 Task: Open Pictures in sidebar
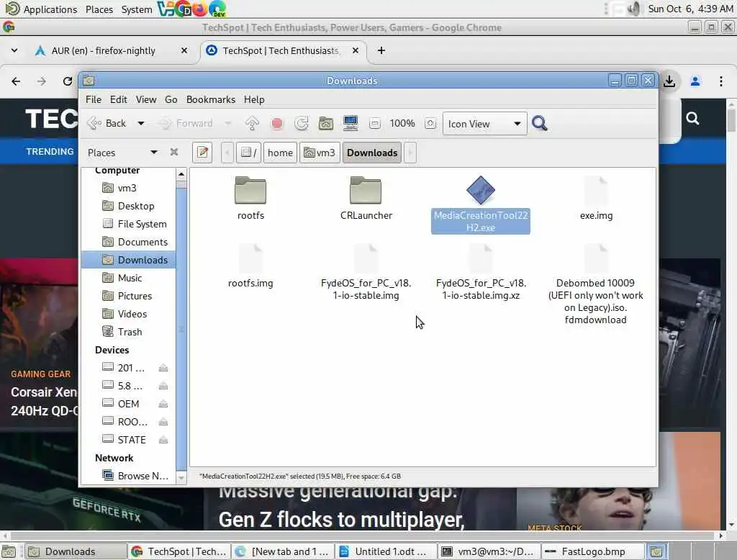(128, 296)
